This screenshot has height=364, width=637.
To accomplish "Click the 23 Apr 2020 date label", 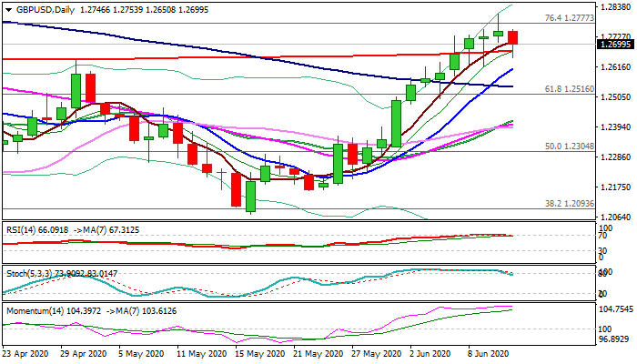I will click(x=27, y=353).
